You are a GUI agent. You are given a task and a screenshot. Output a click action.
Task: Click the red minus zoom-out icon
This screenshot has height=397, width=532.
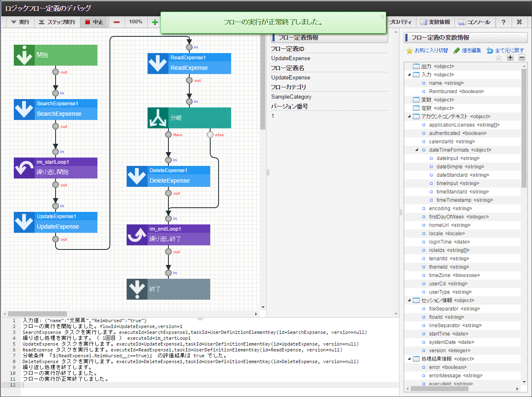click(117, 22)
